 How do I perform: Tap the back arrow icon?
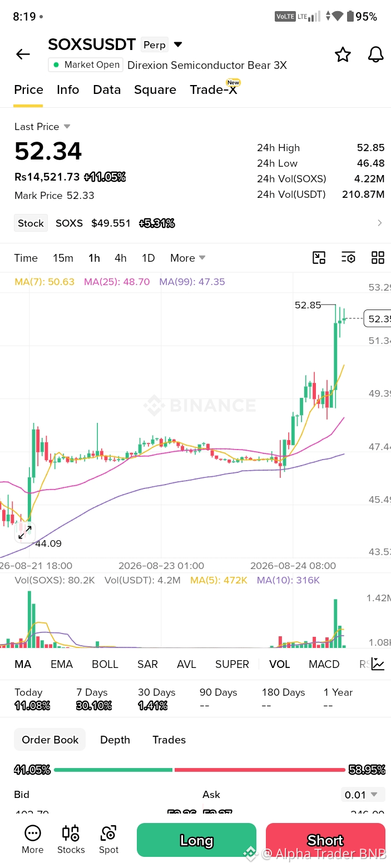click(23, 54)
